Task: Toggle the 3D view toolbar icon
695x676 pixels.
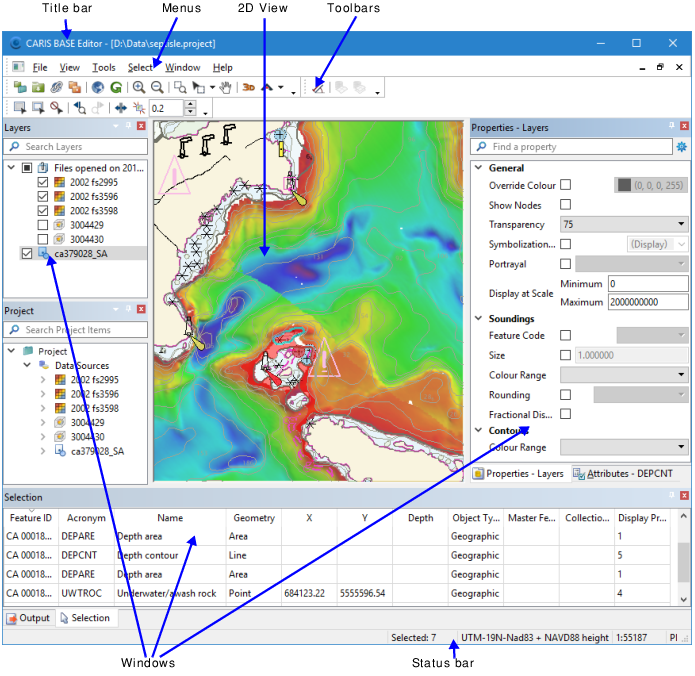Action: pyautogui.click(x=248, y=88)
